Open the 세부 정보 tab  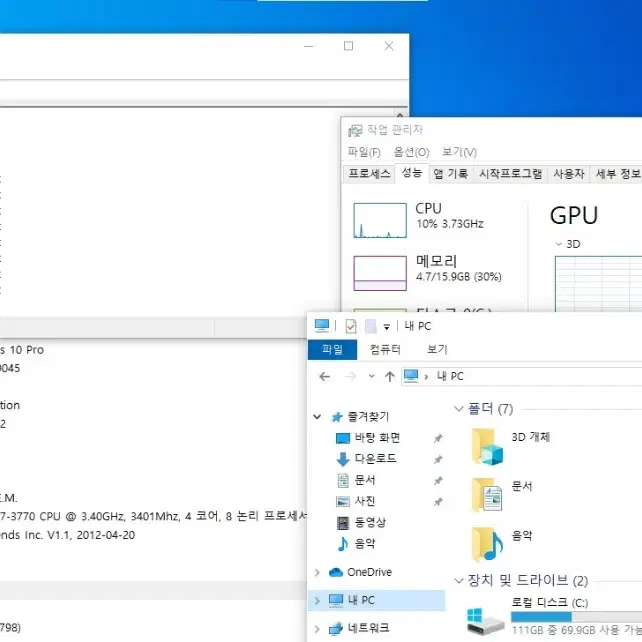click(x=617, y=174)
